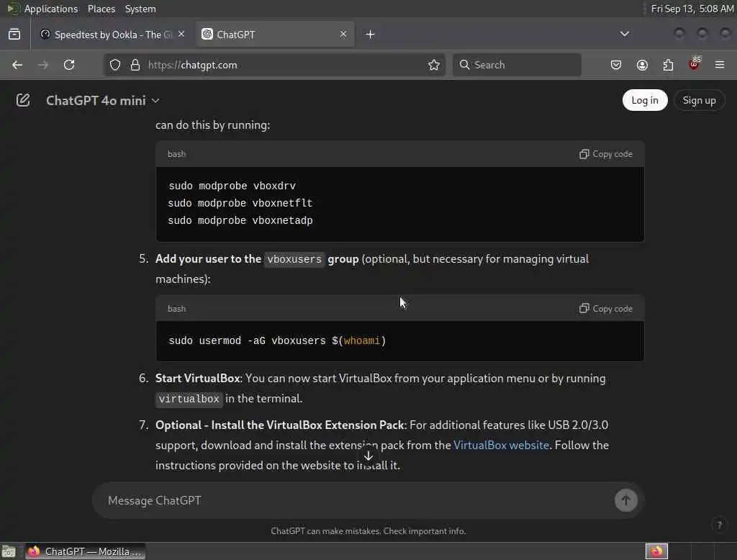This screenshot has width=737, height=560.
Task: Select the ChatGPT — Mozilla taskbar window button
Action: (x=85, y=551)
